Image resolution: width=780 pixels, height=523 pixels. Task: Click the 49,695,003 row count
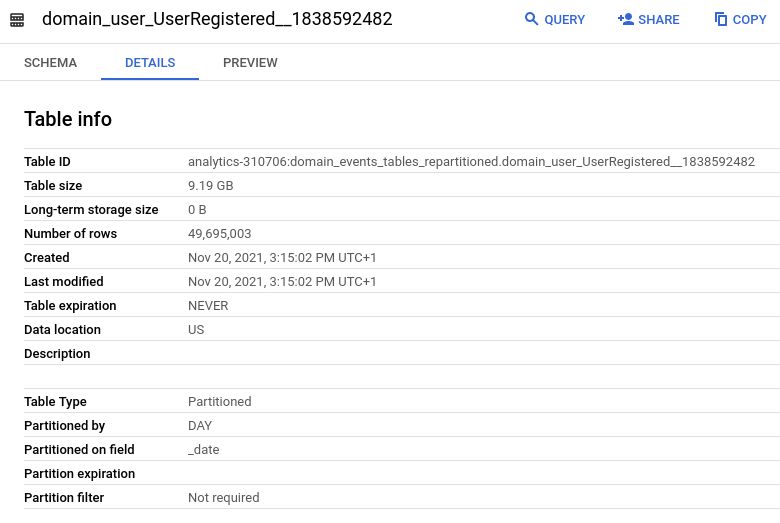(x=219, y=234)
